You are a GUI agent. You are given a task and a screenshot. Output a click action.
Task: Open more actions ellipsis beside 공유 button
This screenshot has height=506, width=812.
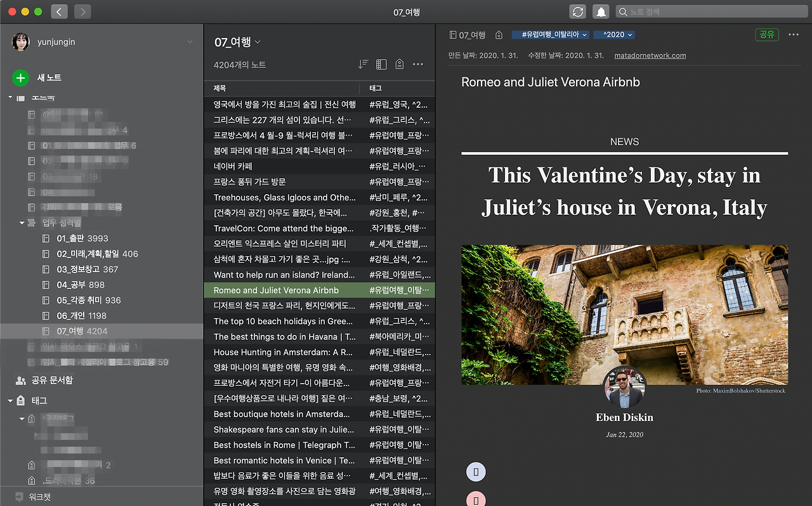(x=794, y=35)
